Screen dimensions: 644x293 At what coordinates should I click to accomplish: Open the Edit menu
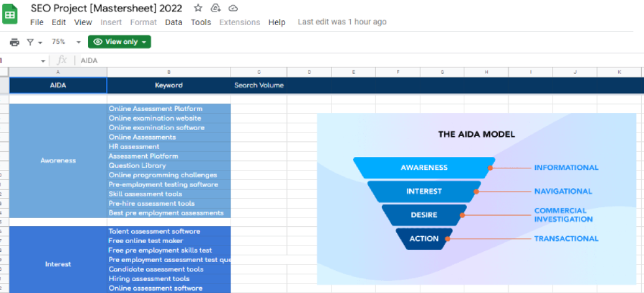click(x=59, y=22)
